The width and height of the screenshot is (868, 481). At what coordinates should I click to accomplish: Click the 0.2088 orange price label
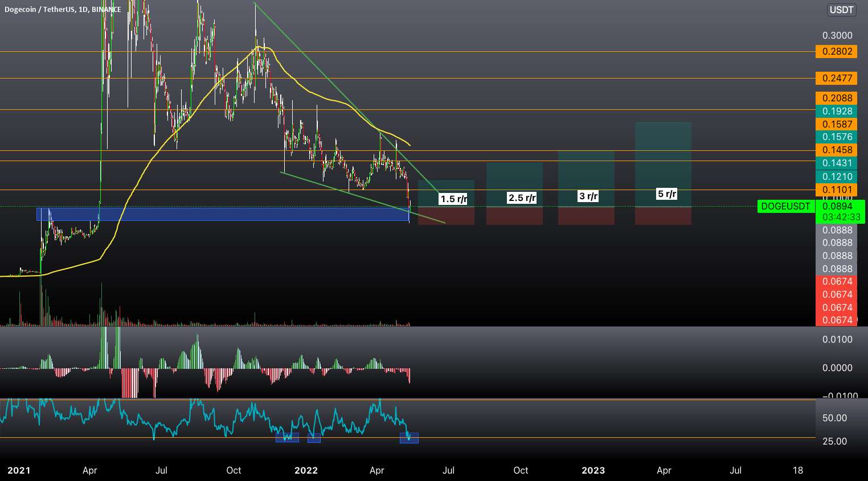click(x=836, y=98)
